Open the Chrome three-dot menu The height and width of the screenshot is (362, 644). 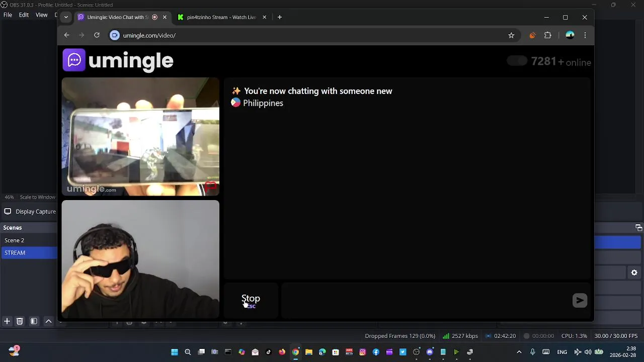[585, 35]
